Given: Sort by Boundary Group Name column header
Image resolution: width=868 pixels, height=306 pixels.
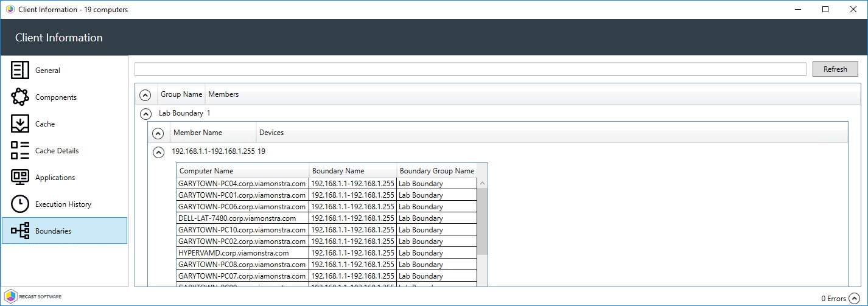Looking at the screenshot, I should pos(436,170).
